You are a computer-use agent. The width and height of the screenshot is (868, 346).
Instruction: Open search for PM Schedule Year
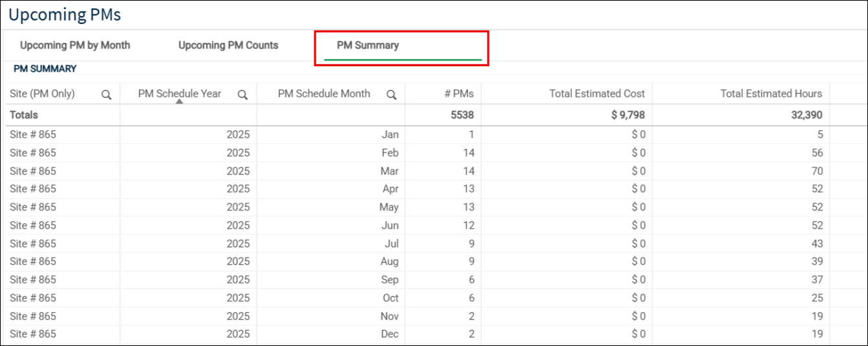(242, 95)
